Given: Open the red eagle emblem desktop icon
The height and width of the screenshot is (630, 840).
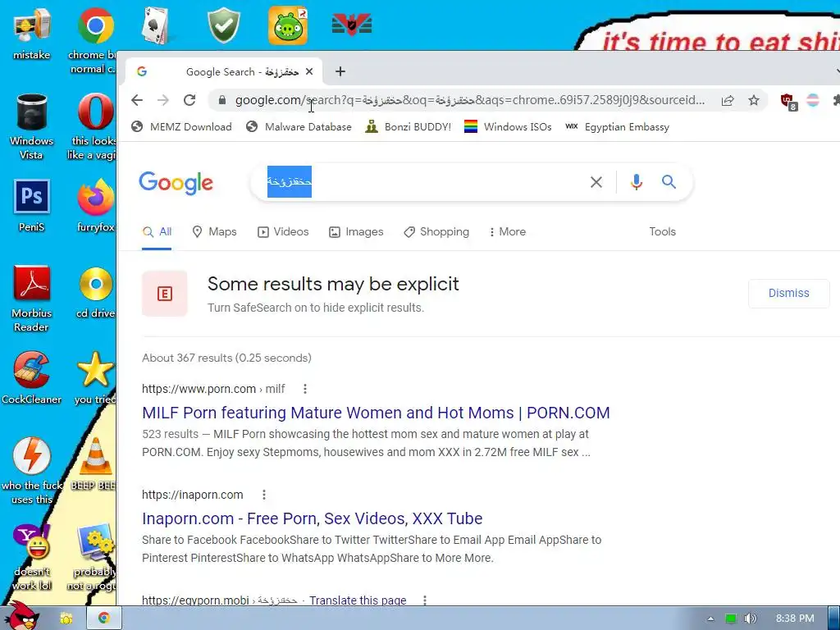Looking at the screenshot, I should click(351, 25).
